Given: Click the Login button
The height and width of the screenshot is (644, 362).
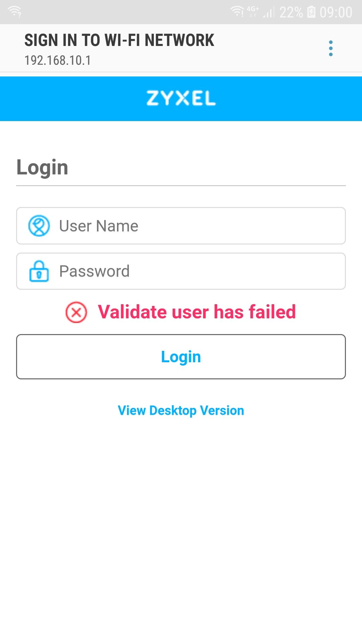Looking at the screenshot, I should 181,357.
